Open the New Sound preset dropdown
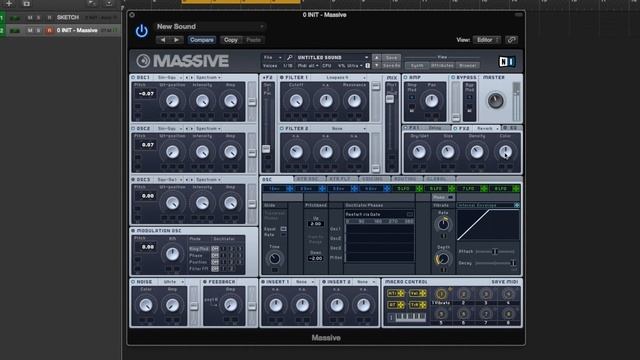This screenshot has height=360, width=640. pyautogui.click(x=211, y=27)
